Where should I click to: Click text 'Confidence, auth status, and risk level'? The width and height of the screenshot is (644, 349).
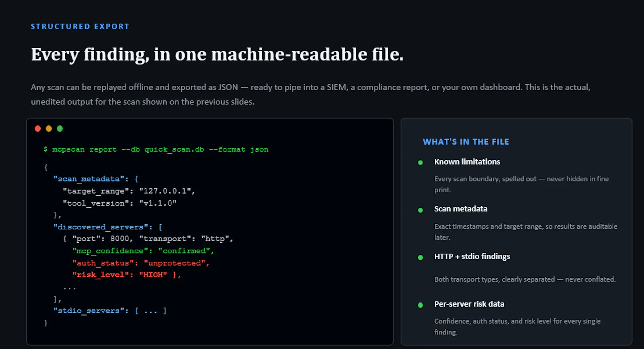[x=493, y=321]
